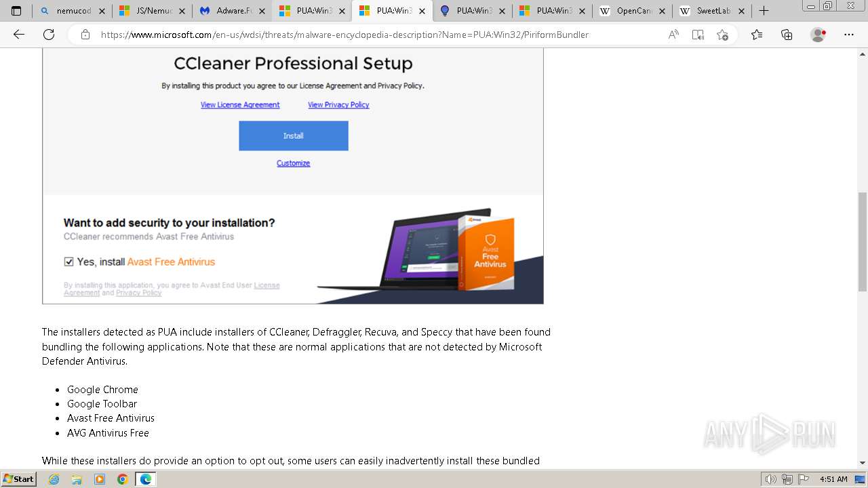Screen dimensions: 868x488
Task: Click the page vertical scrollbar thumb
Action: click(862, 241)
